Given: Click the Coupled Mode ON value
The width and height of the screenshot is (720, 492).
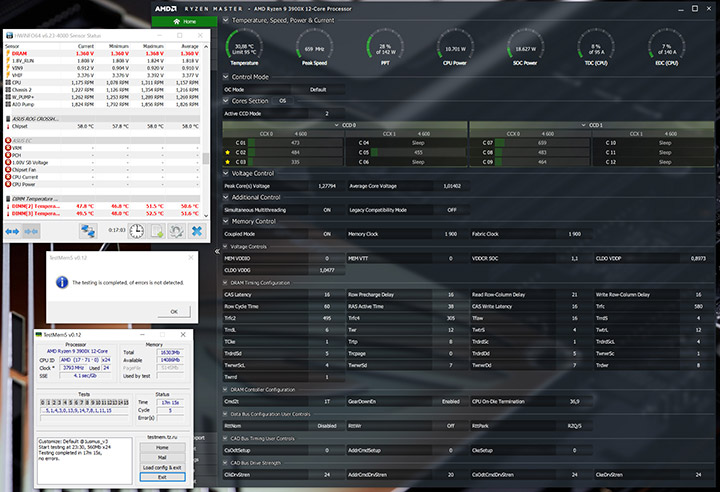Looking at the screenshot, I should 326,234.
